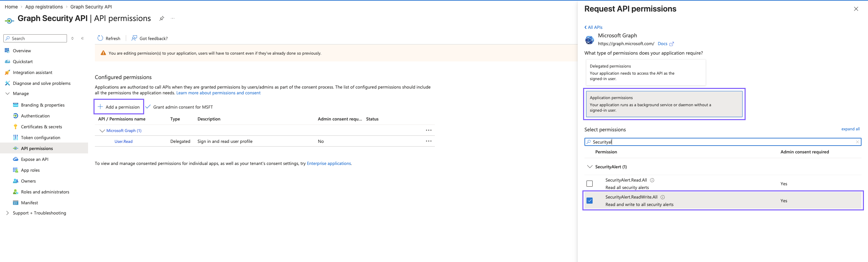The height and width of the screenshot is (262, 868).
Task: Collapse the left navigation with double chevron
Action: click(x=82, y=38)
